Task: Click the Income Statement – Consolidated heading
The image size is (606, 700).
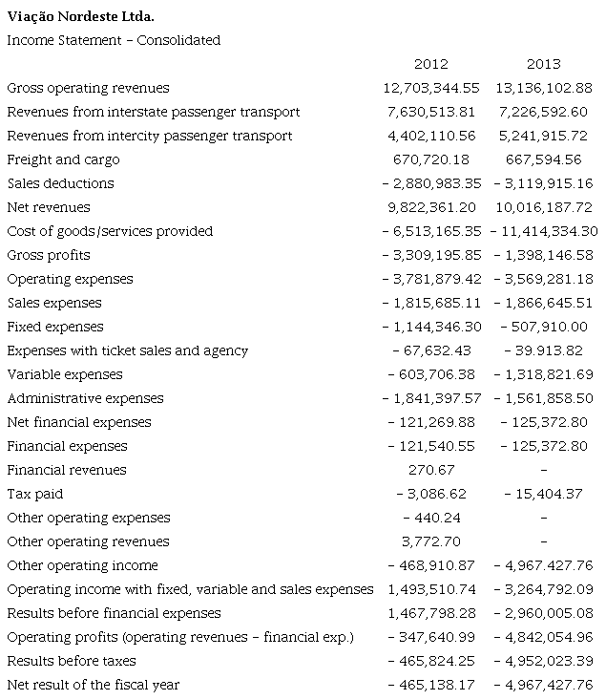Action: (x=114, y=40)
